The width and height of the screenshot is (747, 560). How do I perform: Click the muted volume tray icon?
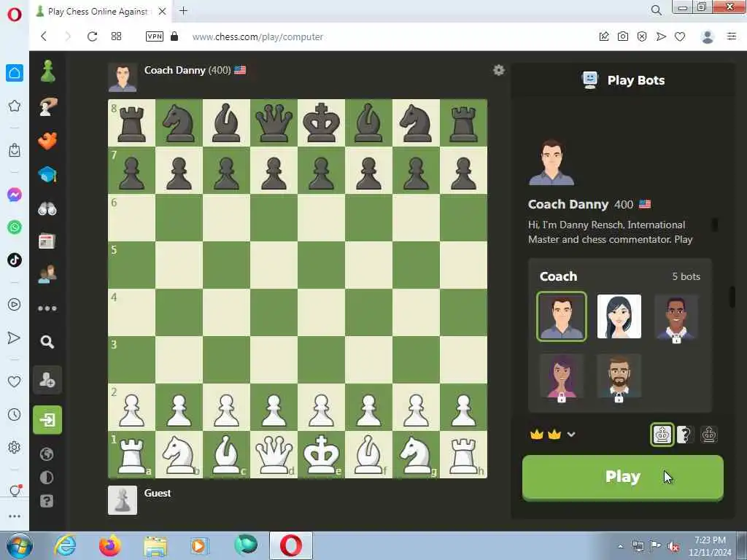pos(673,546)
